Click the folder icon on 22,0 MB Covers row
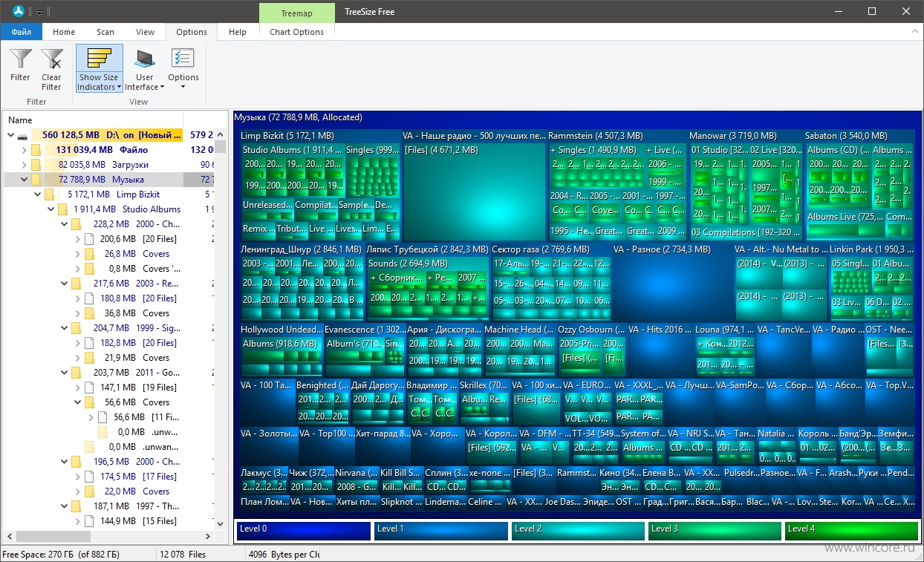The height and width of the screenshot is (562, 924). coord(89,491)
